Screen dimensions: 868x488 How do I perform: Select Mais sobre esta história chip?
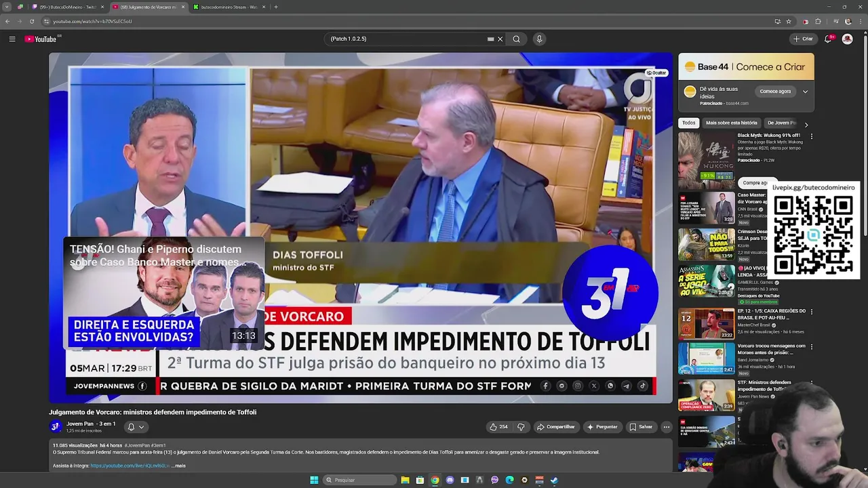coord(731,123)
